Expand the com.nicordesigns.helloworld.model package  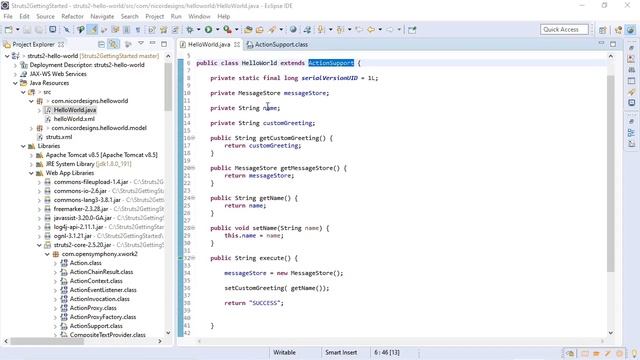tap(31, 128)
